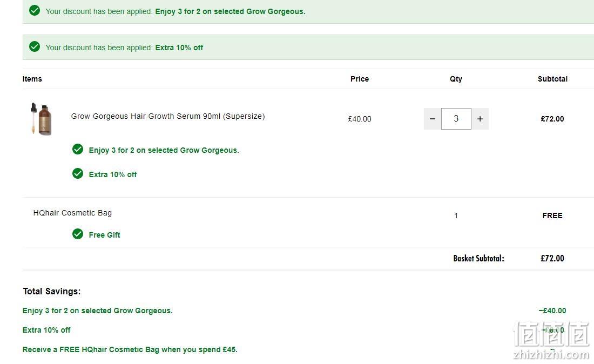Screen dimensions: 594x364
Task: Open Grow Gorgeous Hair Growth Serum 90ml link
Action: [x=168, y=116]
